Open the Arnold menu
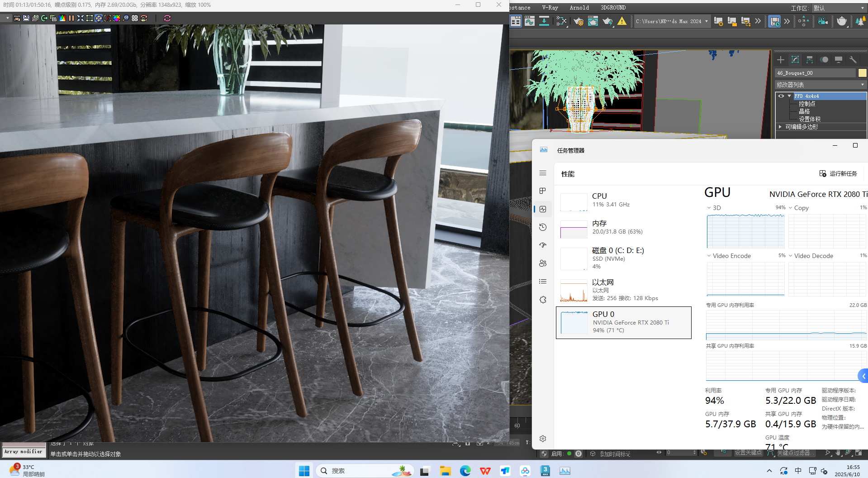This screenshot has width=868, height=478. coord(579,8)
